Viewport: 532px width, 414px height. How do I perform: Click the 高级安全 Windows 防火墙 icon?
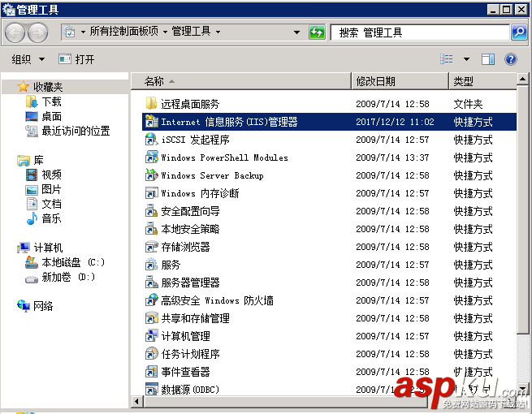[x=151, y=300]
